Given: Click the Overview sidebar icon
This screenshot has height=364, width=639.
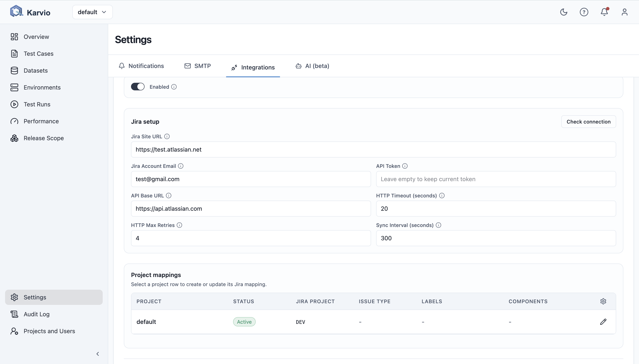Looking at the screenshot, I should click(14, 37).
